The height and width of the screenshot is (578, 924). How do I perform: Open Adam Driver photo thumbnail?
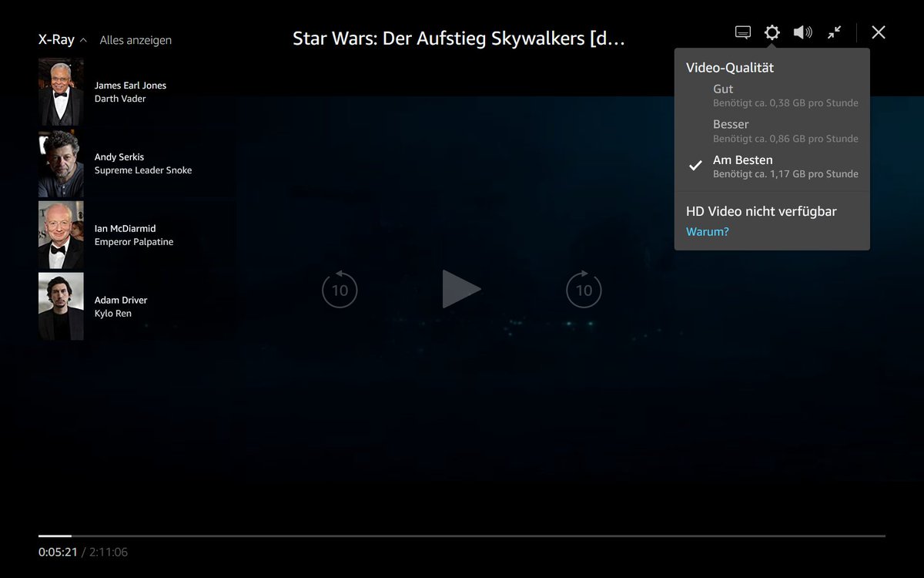[x=61, y=307]
